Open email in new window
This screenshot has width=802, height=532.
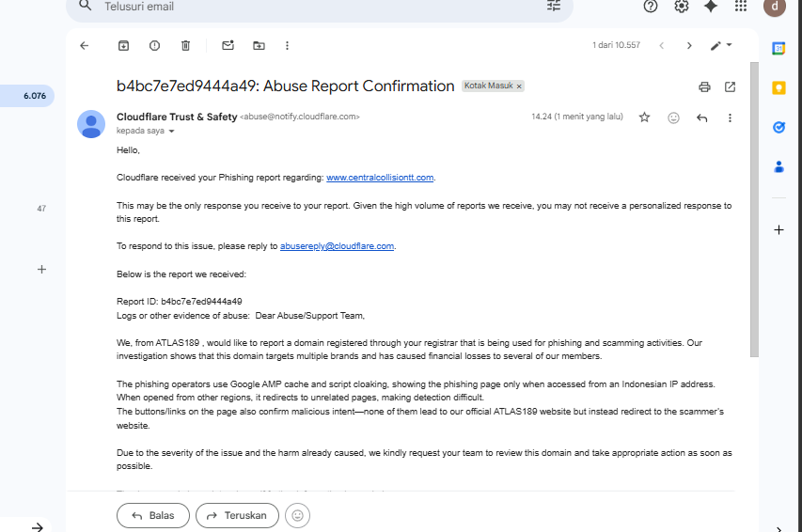tap(730, 87)
